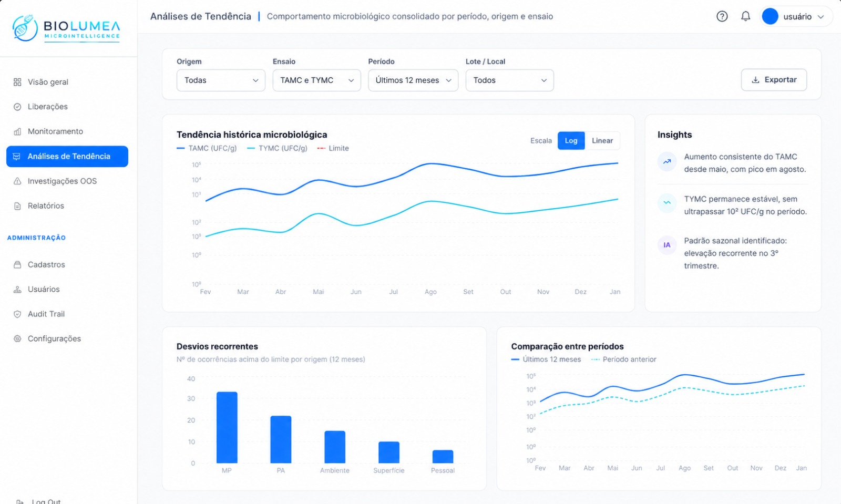Click the Liberações checkmark icon
The width and height of the screenshot is (841, 504).
coord(17,107)
